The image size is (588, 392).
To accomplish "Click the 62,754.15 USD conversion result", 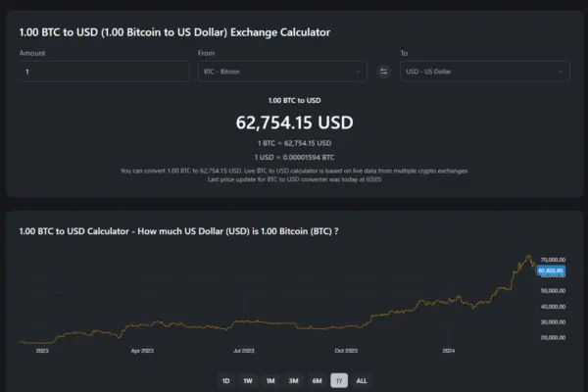I will [294, 123].
